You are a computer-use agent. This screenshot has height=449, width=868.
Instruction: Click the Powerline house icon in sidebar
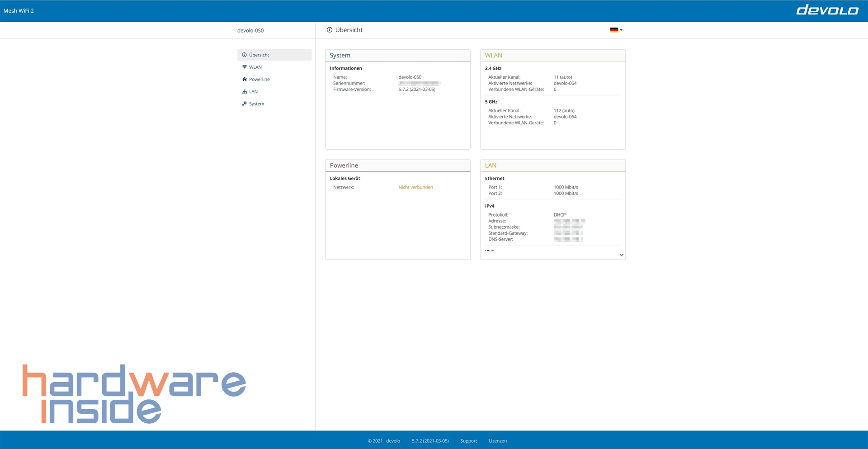point(244,79)
